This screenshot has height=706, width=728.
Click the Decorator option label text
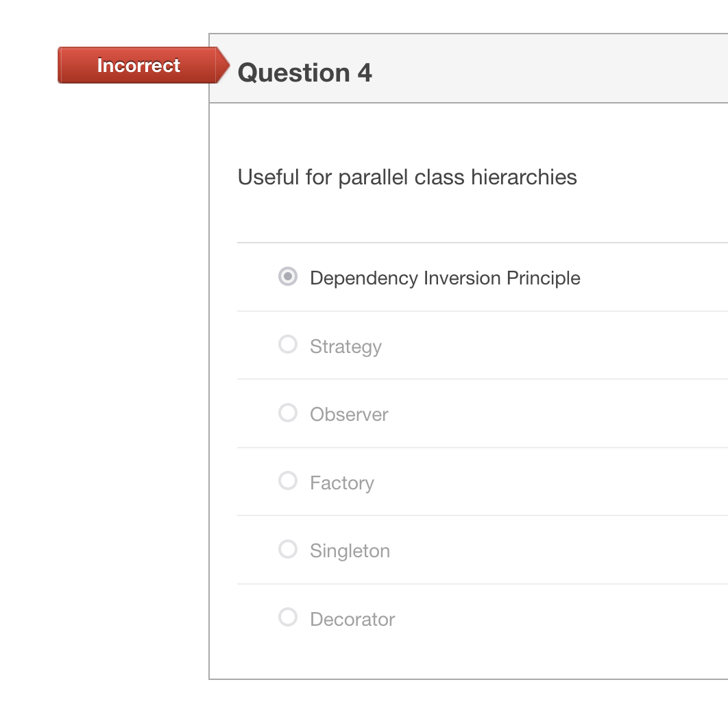click(x=352, y=619)
